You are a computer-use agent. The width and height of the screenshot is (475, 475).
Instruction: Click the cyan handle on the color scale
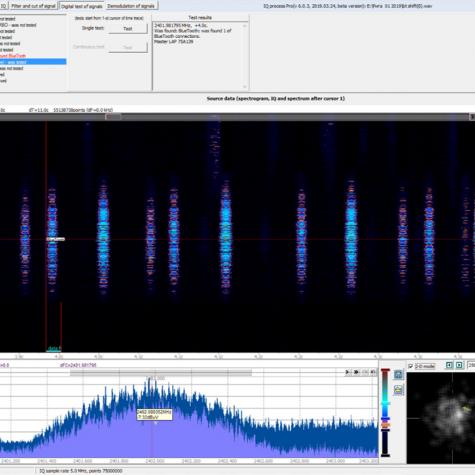click(x=385, y=403)
